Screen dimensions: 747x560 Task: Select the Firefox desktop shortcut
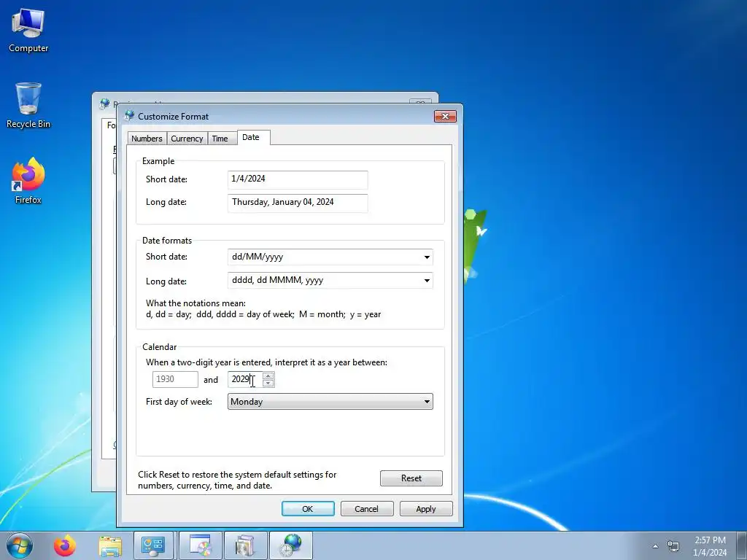click(x=28, y=181)
